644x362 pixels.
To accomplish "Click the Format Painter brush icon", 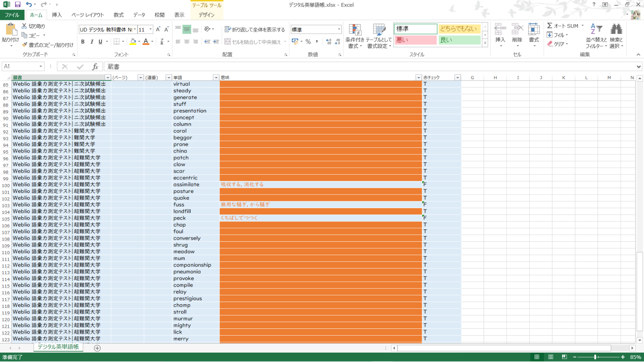I will point(25,45).
